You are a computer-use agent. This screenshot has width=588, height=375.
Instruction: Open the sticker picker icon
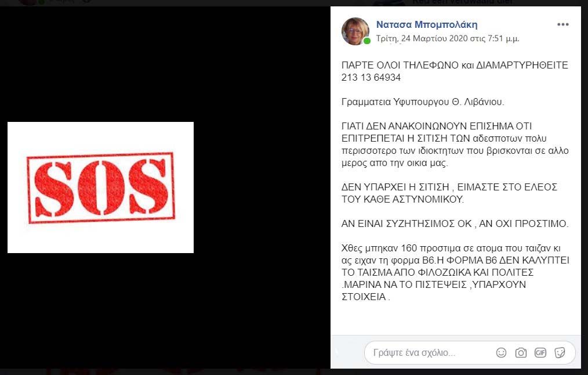(x=560, y=352)
